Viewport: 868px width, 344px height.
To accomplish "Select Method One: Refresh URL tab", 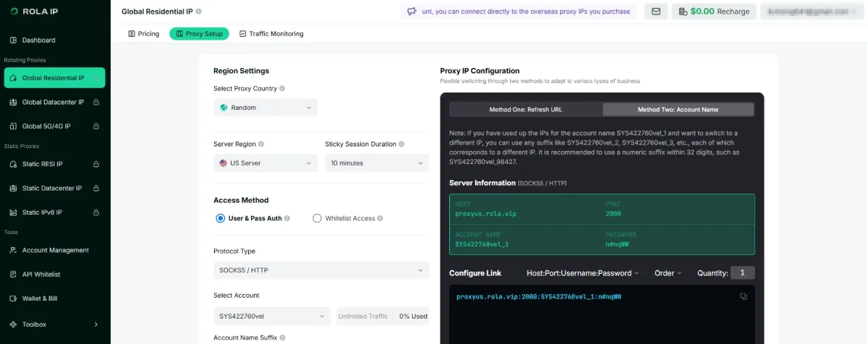I will pos(526,110).
